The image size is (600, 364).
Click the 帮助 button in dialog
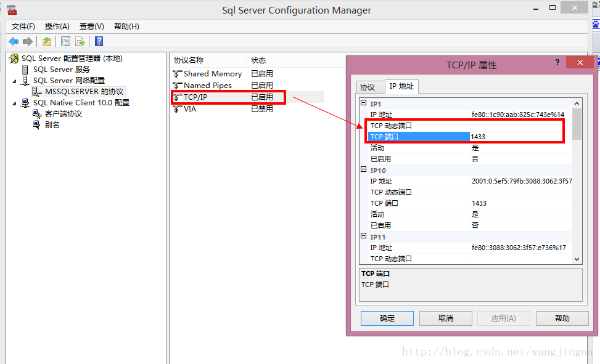coord(562,318)
